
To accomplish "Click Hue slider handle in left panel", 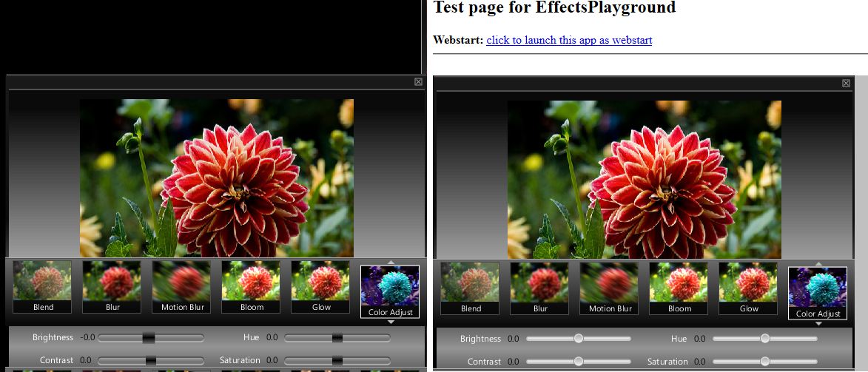I will (x=337, y=338).
